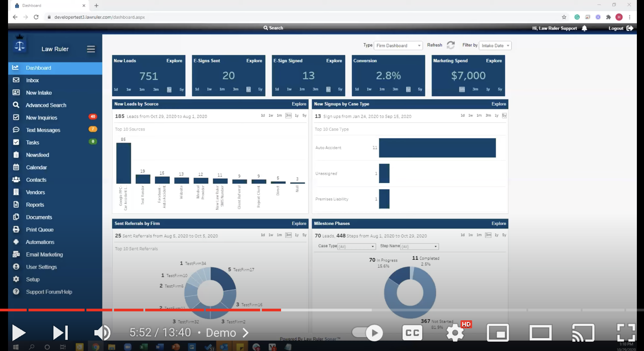Open the Step Name (All) dropdown
The image size is (644, 351).
click(x=420, y=246)
